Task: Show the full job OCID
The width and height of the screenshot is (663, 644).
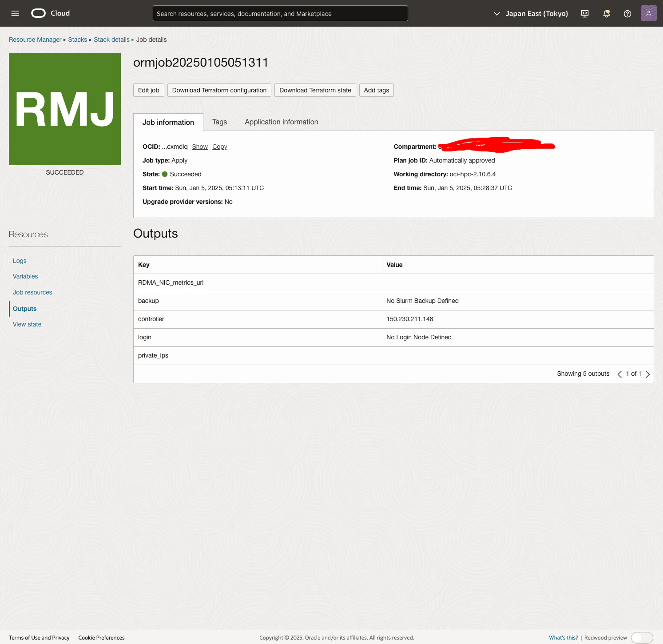Action: [x=200, y=147]
